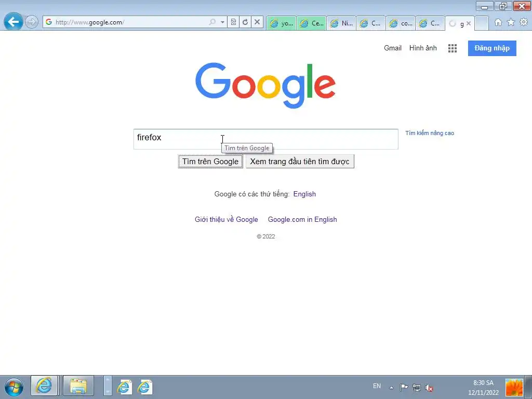Screen dimensions: 532x399
Task: Click the orange flower icon in taskbar
Action: point(514,388)
